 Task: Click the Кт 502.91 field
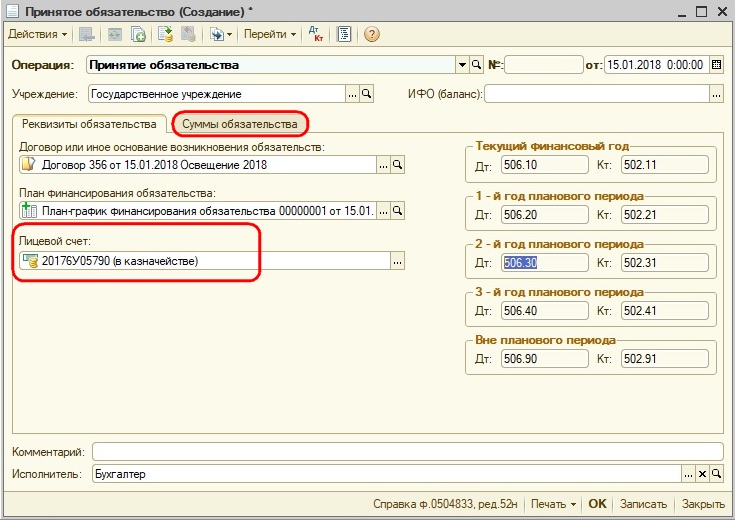[665, 359]
